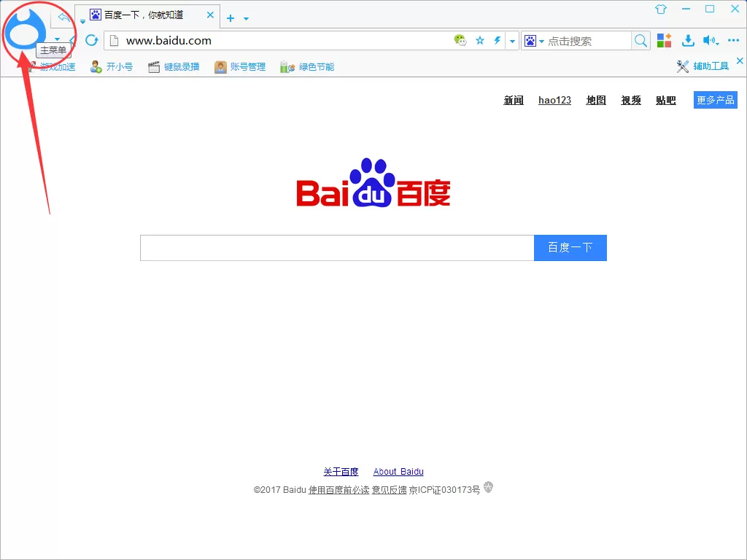Open the colorful extensions grid icon
This screenshot has width=747, height=560.
[664, 41]
